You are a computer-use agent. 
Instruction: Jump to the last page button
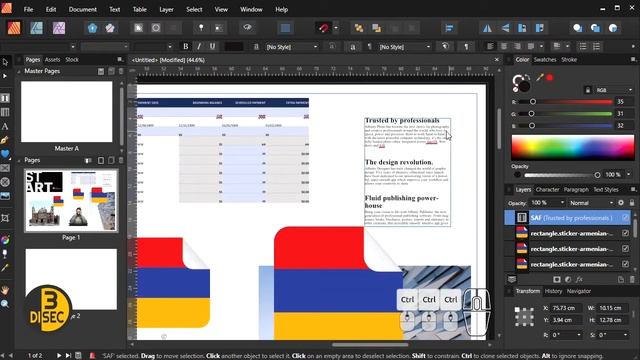pyautogui.click(x=68, y=356)
